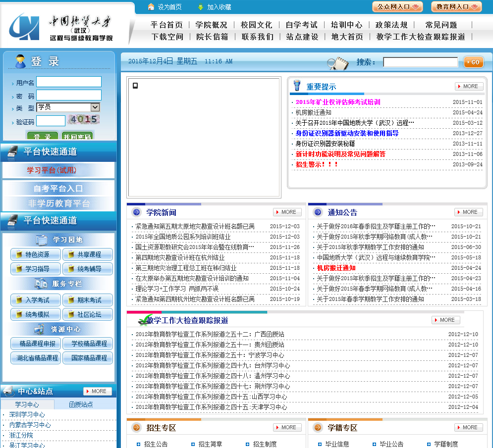
Task: Click the 加入收藏 green arrow icon
Action: point(200,6)
